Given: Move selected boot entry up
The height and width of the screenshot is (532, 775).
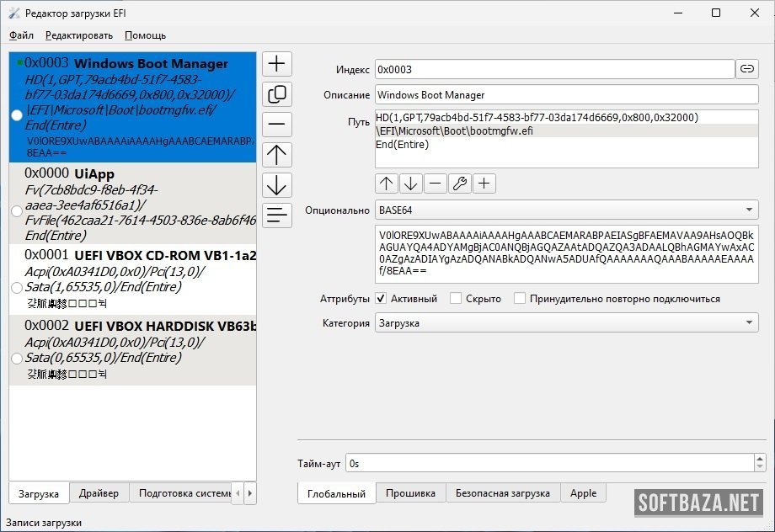Looking at the screenshot, I should pos(277,155).
